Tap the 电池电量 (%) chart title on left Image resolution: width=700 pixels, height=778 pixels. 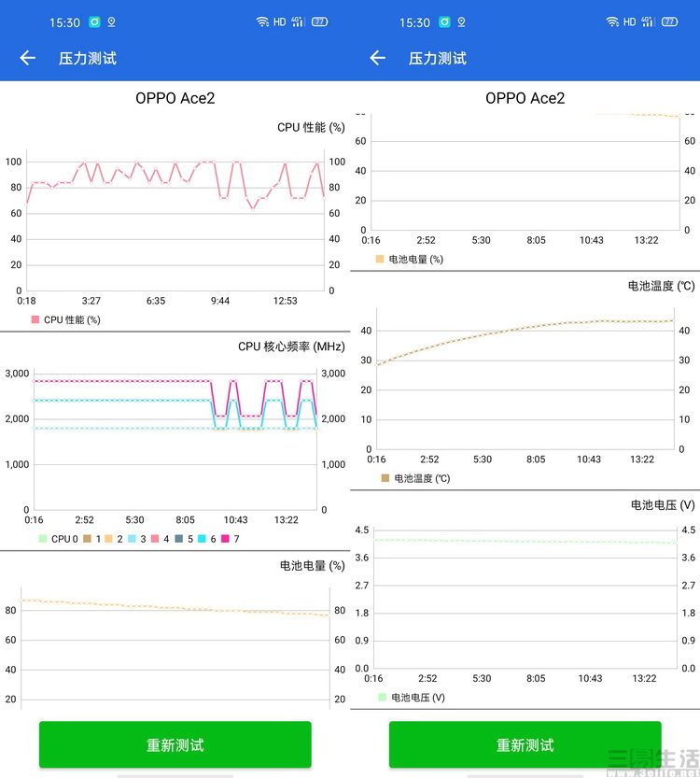tap(313, 566)
